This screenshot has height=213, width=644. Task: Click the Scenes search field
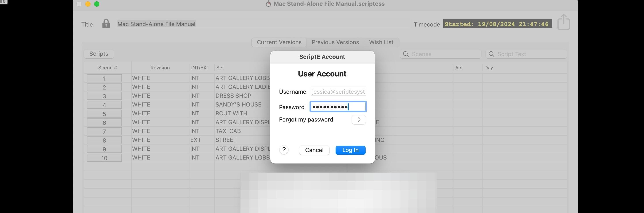(x=440, y=54)
